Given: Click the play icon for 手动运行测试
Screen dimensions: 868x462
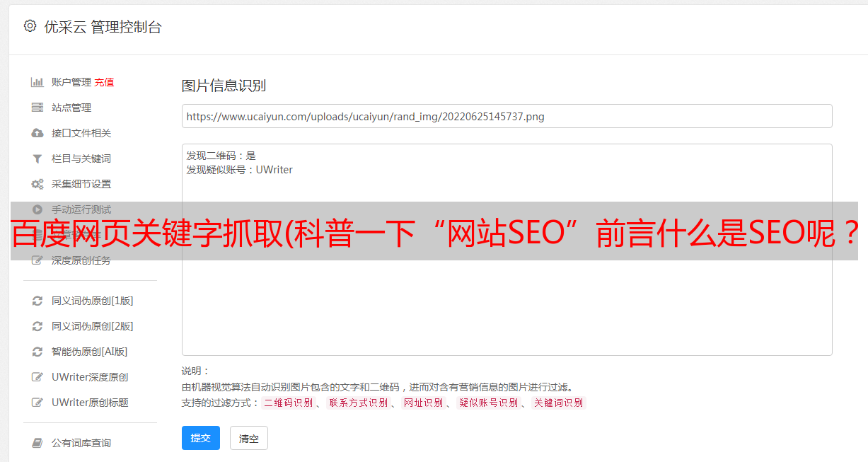Looking at the screenshot, I should (37, 209).
